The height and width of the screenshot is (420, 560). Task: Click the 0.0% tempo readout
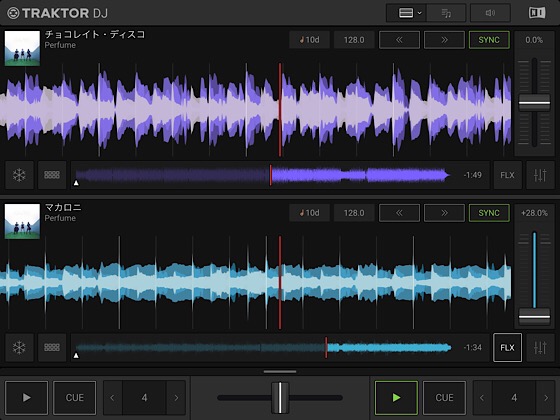click(534, 40)
